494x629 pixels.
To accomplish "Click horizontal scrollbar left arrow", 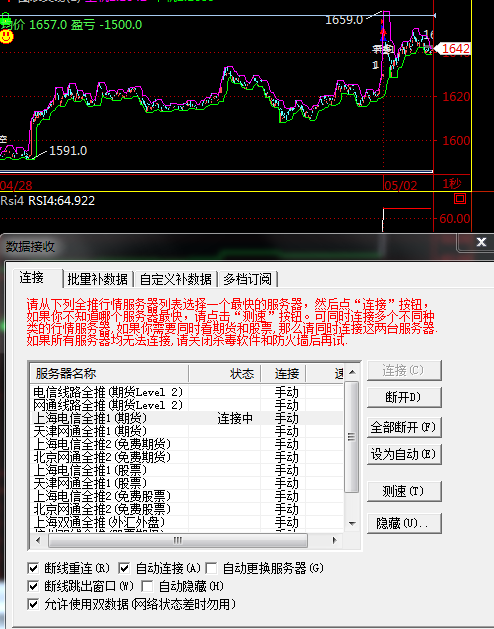I will pyautogui.click(x=38, y=540).
